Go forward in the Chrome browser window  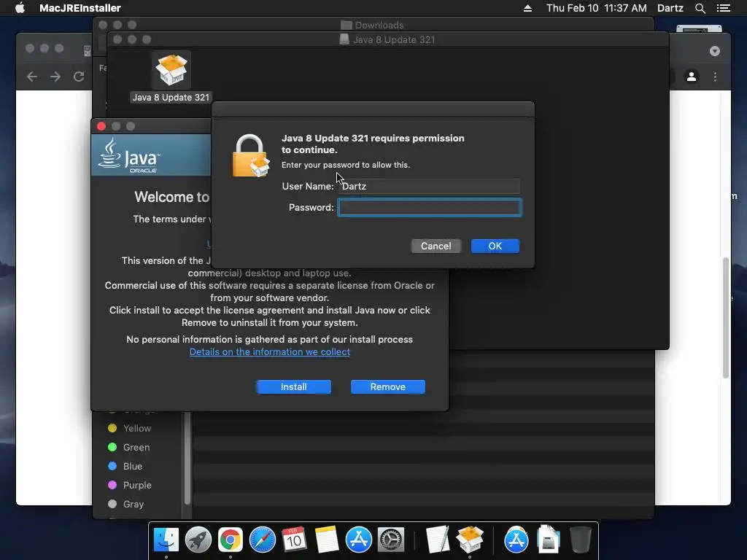55,77
